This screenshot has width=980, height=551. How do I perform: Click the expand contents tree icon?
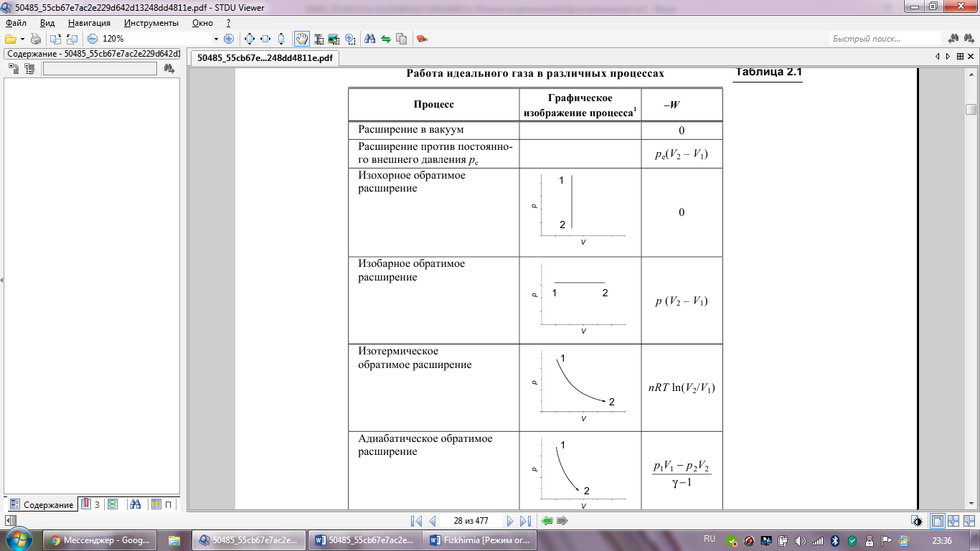click(x=14, y=68)
